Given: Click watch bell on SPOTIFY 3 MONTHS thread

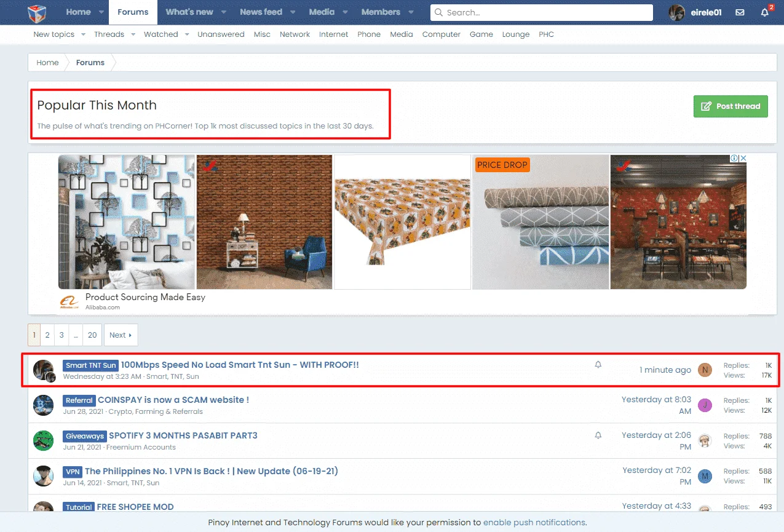Looking at the screenshot, I should (x=598, y=435).
